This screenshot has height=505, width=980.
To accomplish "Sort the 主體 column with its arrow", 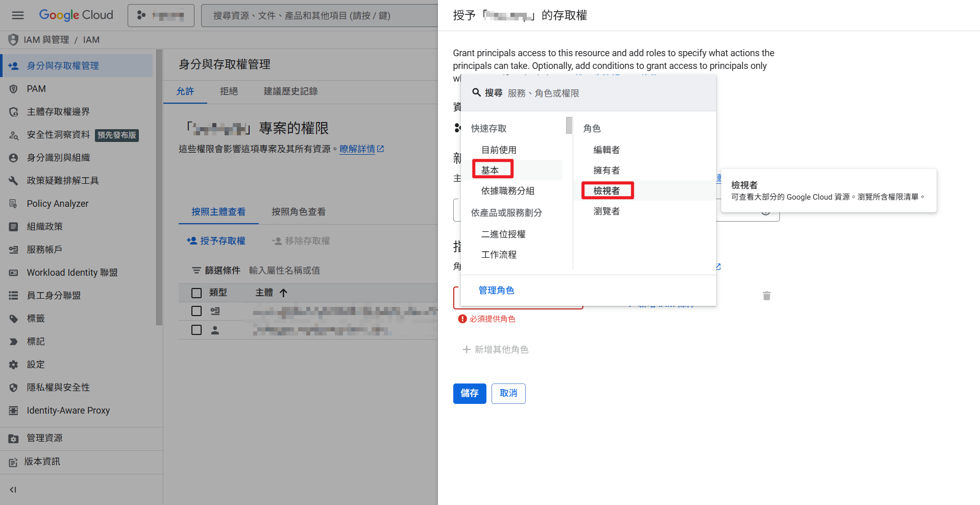I will pos(284,293).
